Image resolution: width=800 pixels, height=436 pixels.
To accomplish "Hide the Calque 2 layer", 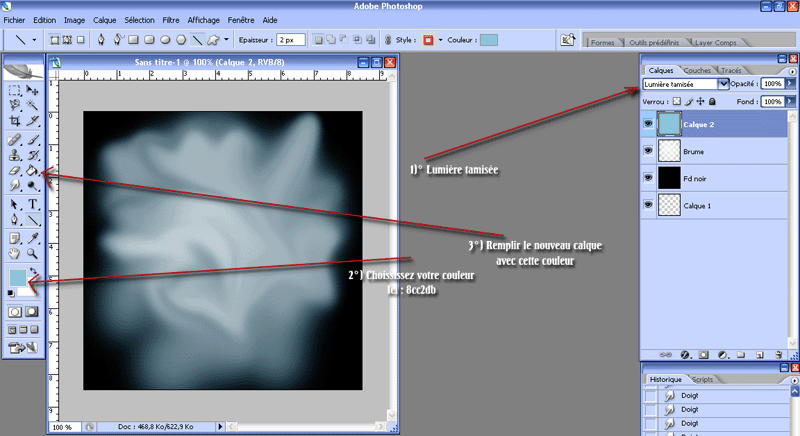I will 648,123.
